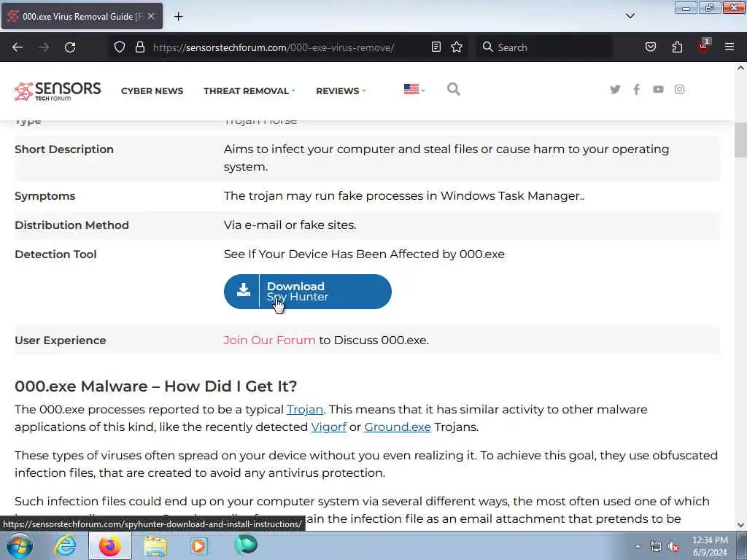Viewport: 747px width, 560px height.
Task: Open the Trojan link in the article
Action: pos(305,410)
